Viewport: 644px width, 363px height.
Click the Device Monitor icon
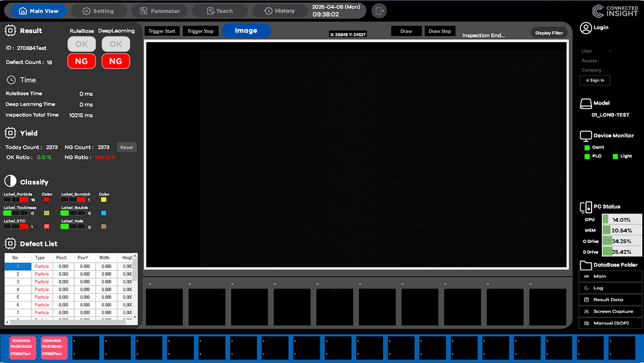(585, 136)
